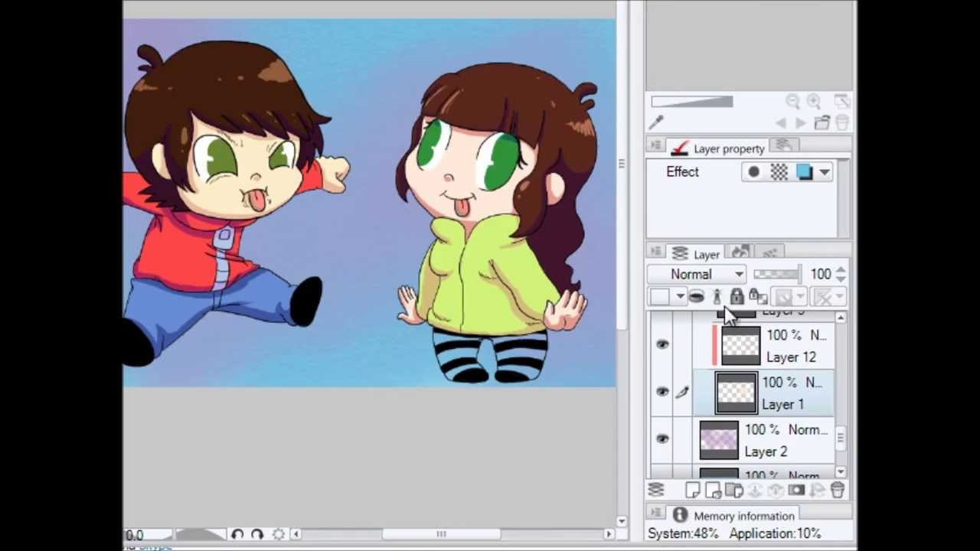
Task: Select the second tab next to Layer
Action: 740,252
